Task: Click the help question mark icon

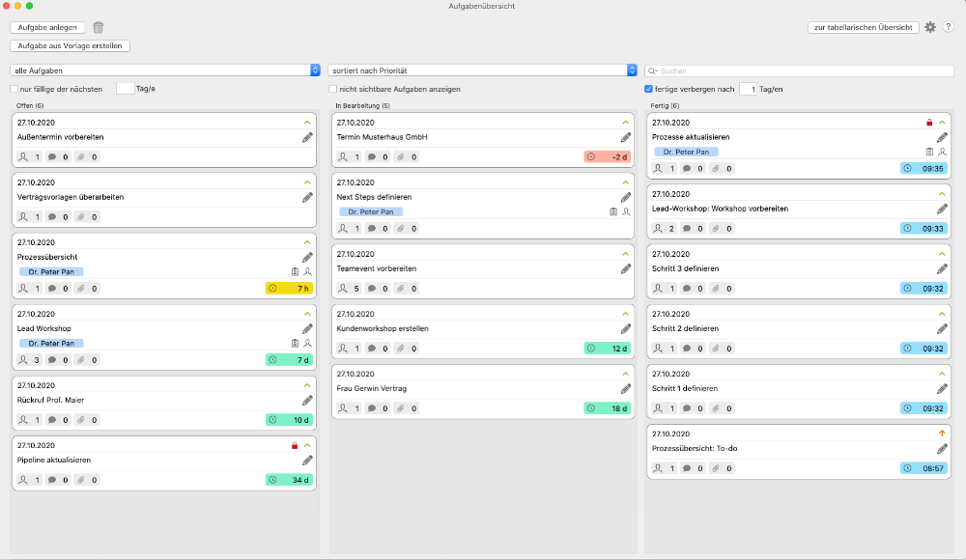Action: pos(948,27)
